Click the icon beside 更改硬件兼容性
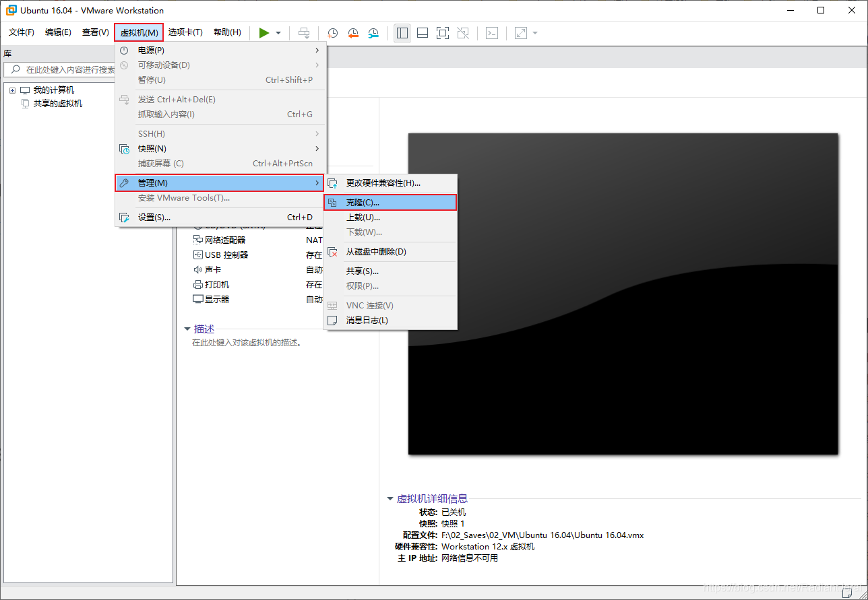This screenshot has height=600, width=868. pyautogui.click(x=332, y=183)
